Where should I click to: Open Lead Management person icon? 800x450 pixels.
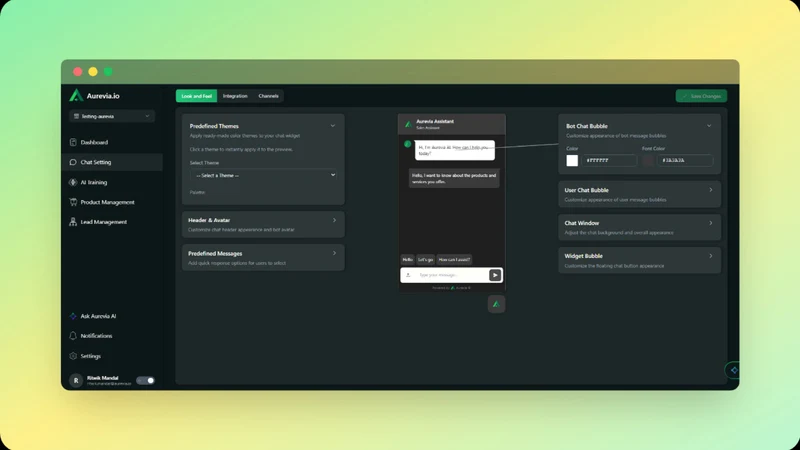pyautogui.click(x=73, y=222)
